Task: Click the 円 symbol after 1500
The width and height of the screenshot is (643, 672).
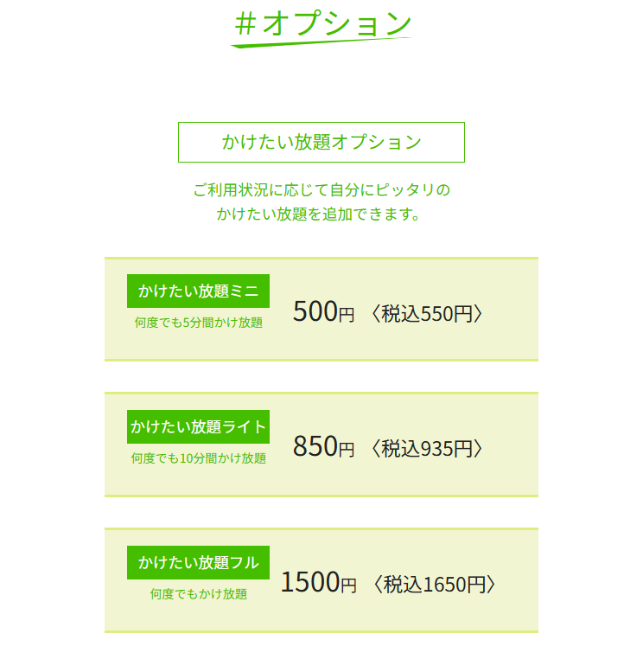Action: (348, 586)
